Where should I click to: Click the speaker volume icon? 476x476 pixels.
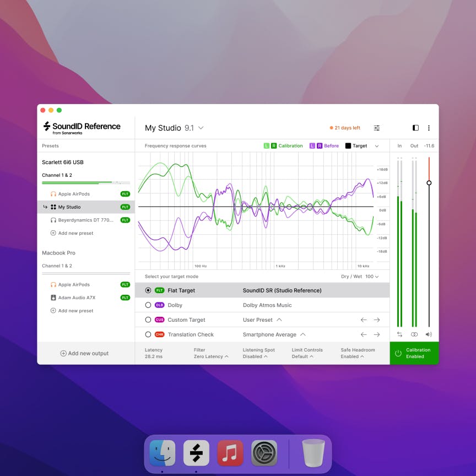(x=429, y=334)
